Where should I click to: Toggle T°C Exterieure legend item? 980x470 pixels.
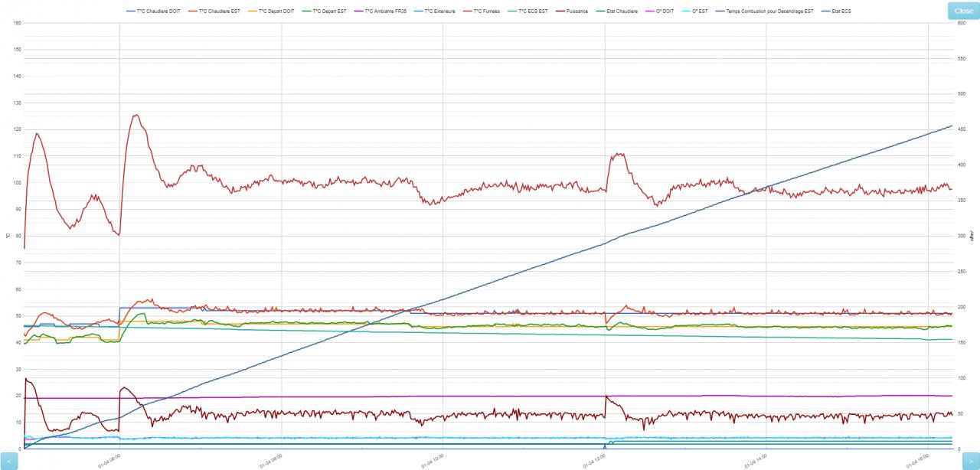(x=435, y=11)
